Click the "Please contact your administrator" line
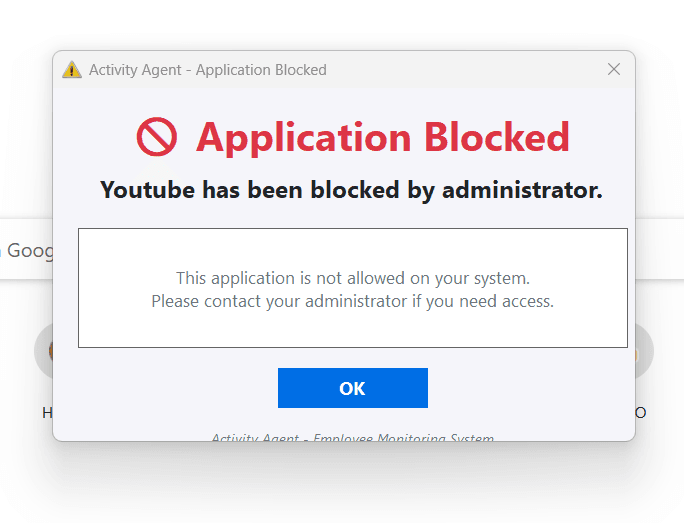 [352, 301]
